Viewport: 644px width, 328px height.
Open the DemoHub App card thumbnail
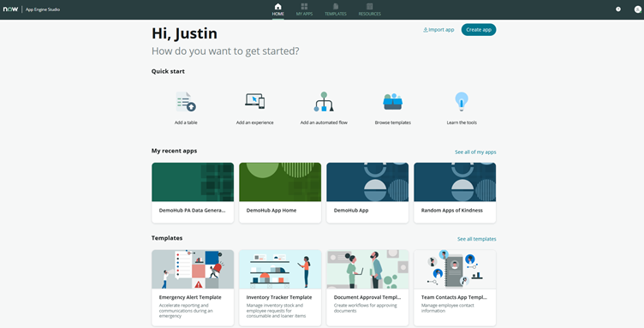tap(367, 182)
